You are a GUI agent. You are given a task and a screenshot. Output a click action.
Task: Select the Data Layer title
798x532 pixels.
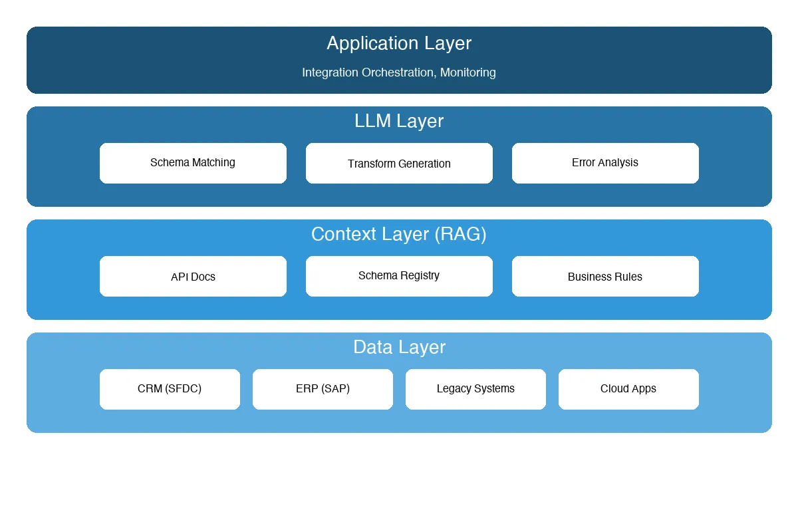tap(399, 347)
